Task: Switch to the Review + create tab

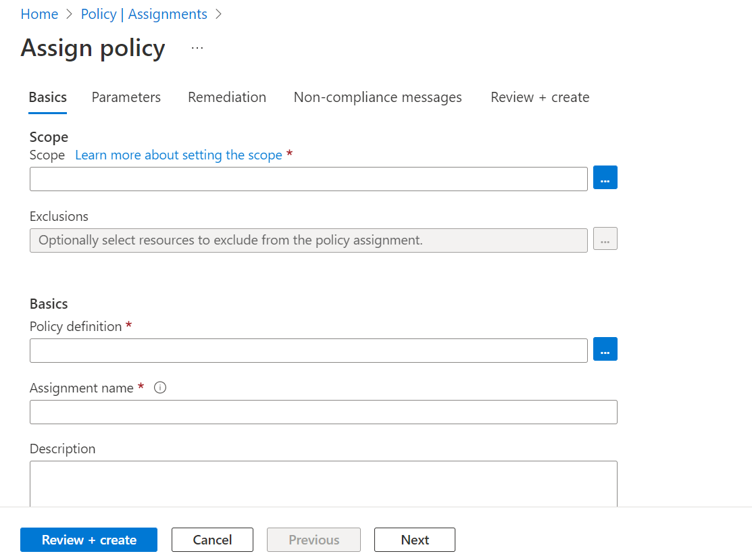Action: (x=539, y=97)
